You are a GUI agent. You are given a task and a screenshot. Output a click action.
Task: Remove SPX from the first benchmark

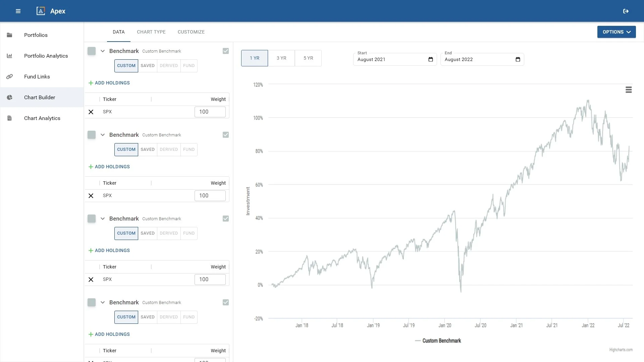91,112
